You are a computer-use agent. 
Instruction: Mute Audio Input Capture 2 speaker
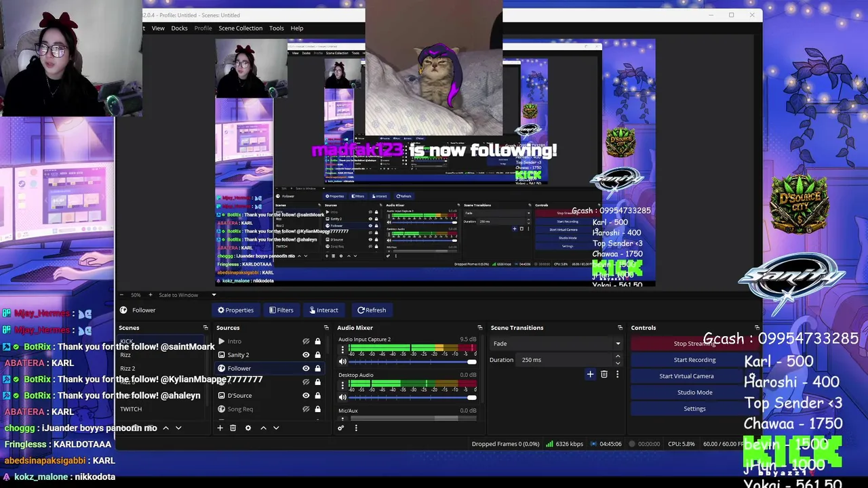click(342, 362)
